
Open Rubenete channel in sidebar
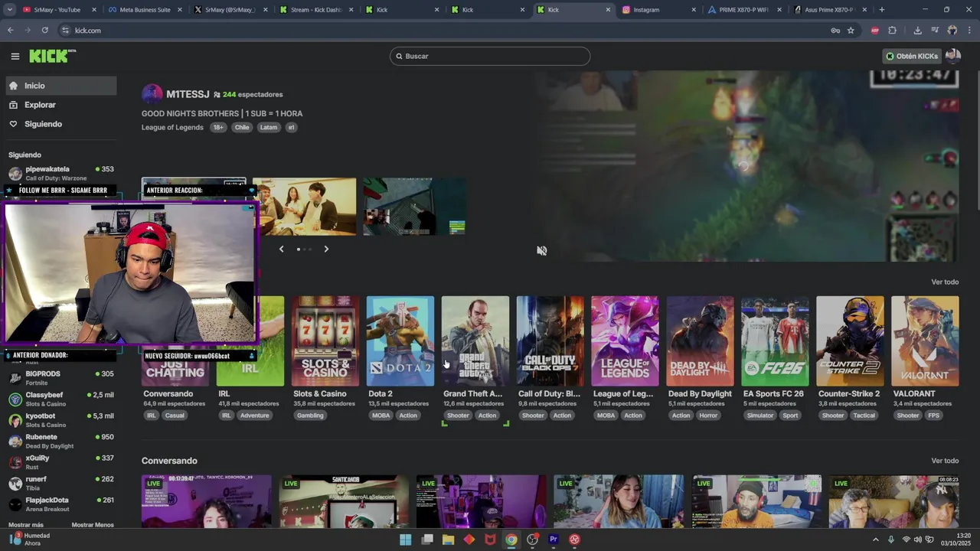[61, 441]
